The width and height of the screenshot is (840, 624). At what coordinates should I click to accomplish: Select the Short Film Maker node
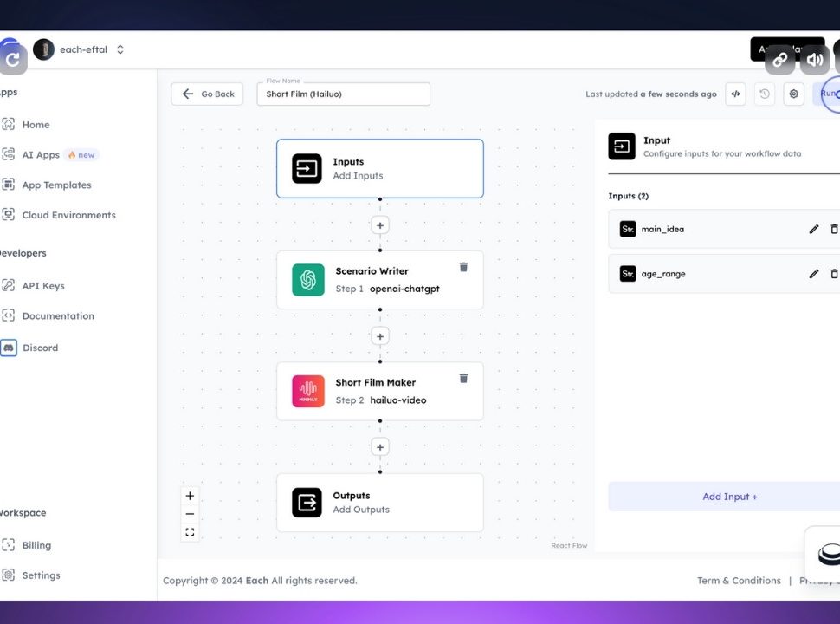coord(380,392)
